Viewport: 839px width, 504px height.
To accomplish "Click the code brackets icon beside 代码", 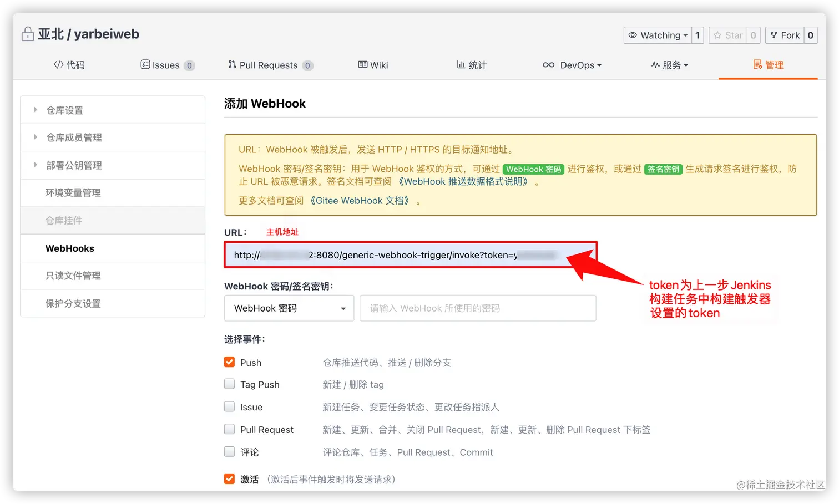I will (58, 64).
